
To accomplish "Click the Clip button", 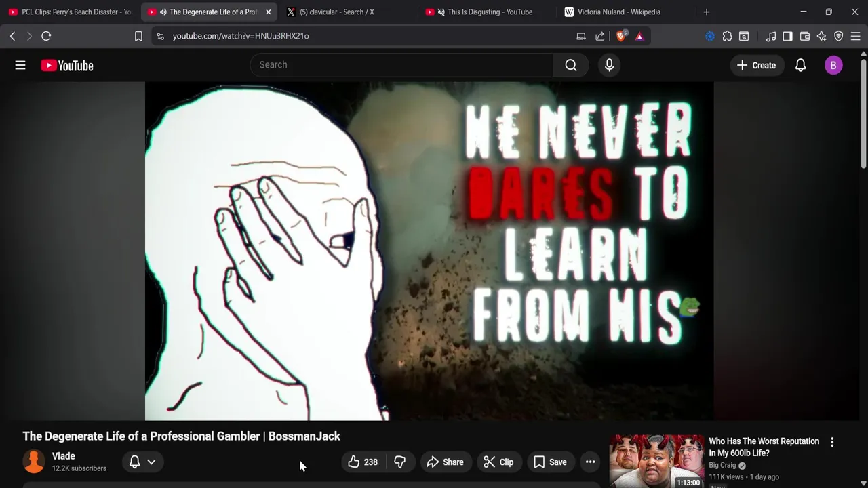I will coord(498,462).
